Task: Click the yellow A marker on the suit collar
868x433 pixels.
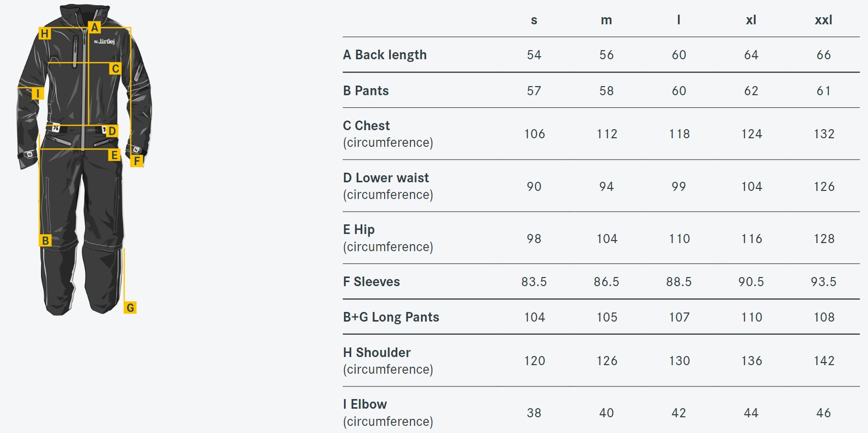Action: 94,27
